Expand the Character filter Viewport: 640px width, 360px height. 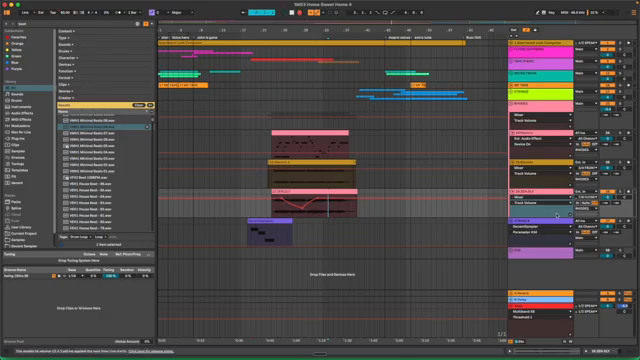tap(68, 58)
